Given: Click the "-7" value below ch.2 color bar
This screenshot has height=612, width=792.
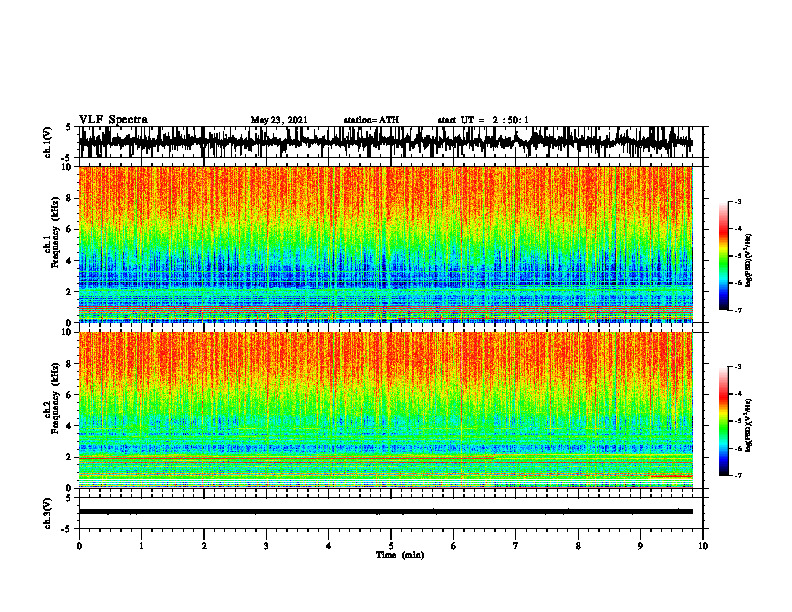Looking at the screenshot, I should click(737, 476).
